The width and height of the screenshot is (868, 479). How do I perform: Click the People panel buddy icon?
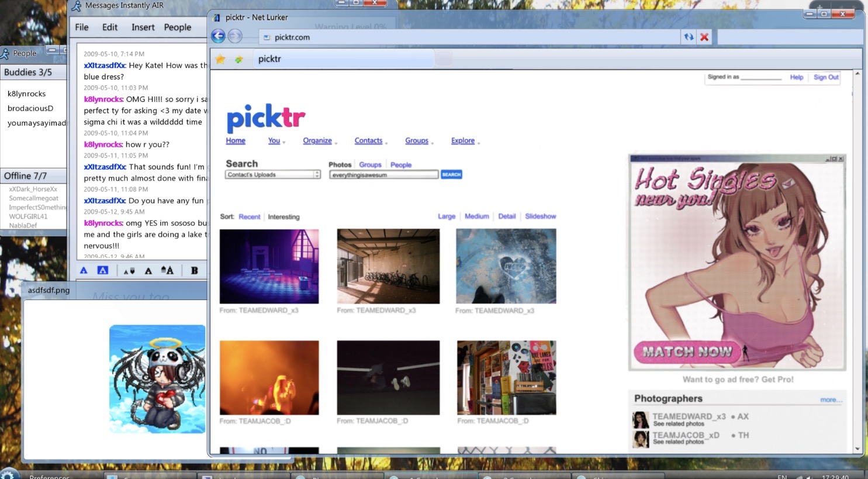pos(5,53)
